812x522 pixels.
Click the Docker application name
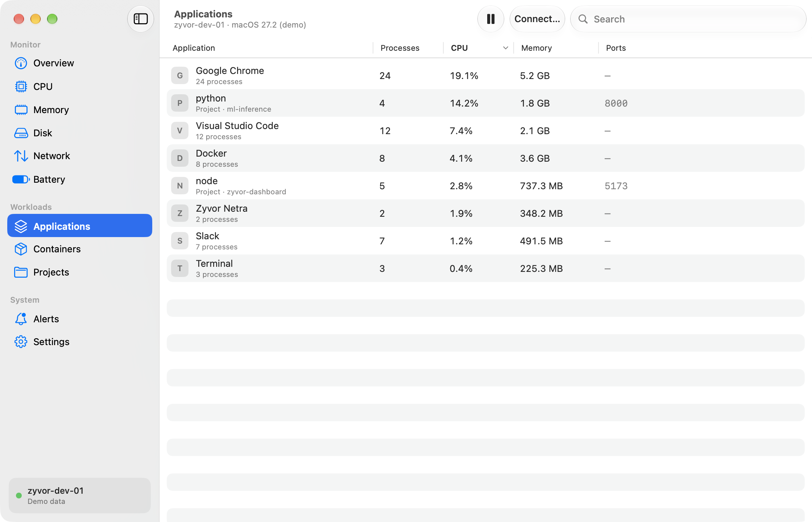pos(211,153)
